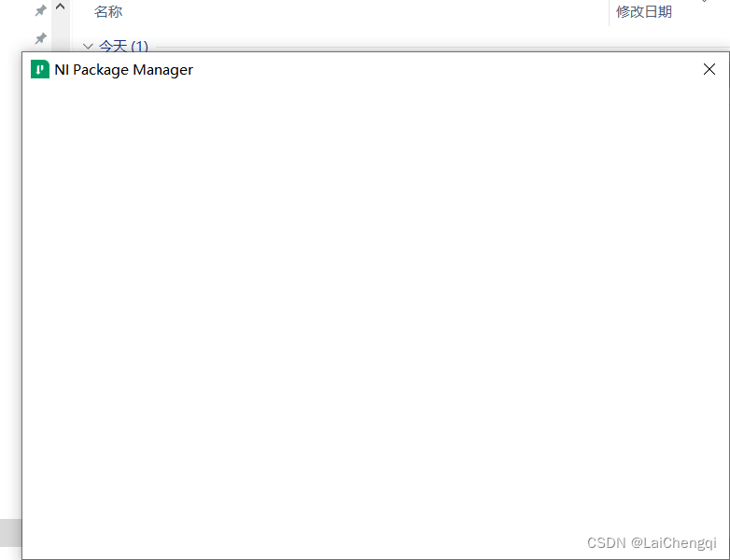
Task: Collapse the 今天 (1) group in file explorer
Action: click(88, 46)
